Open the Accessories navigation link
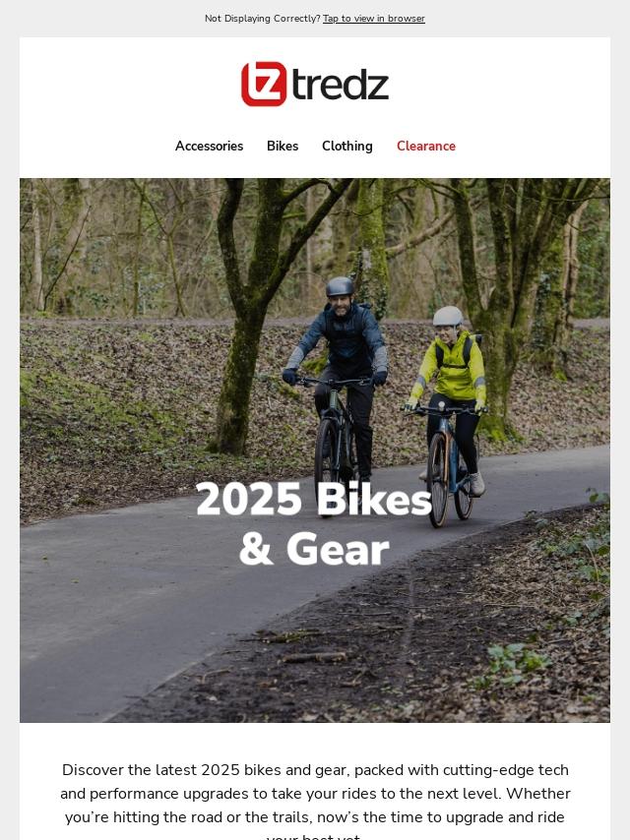The image size is (630, 840). click(x=209, y=146)
